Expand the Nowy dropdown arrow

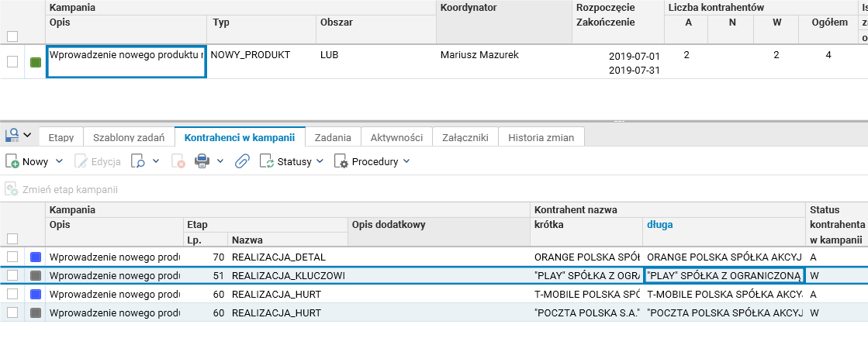(57, 161)
